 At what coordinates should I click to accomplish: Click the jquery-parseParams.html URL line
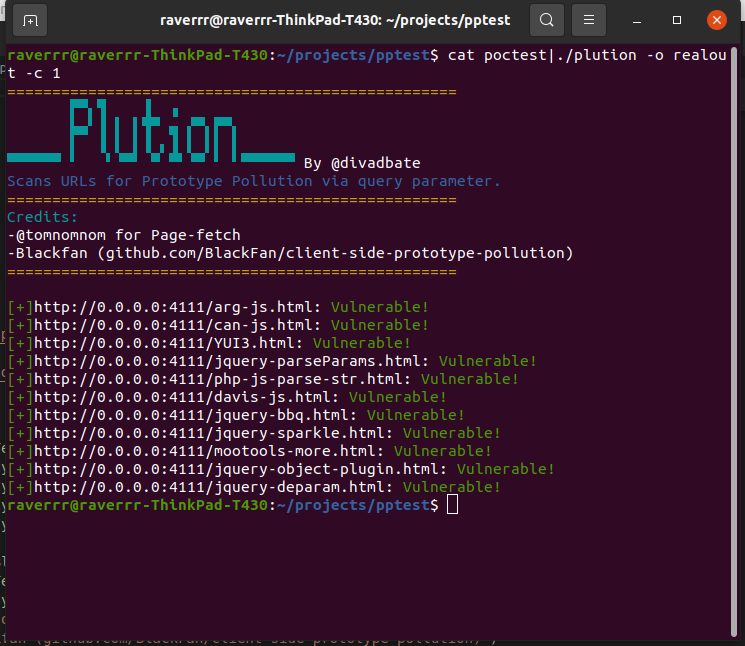tap(272, 361)
